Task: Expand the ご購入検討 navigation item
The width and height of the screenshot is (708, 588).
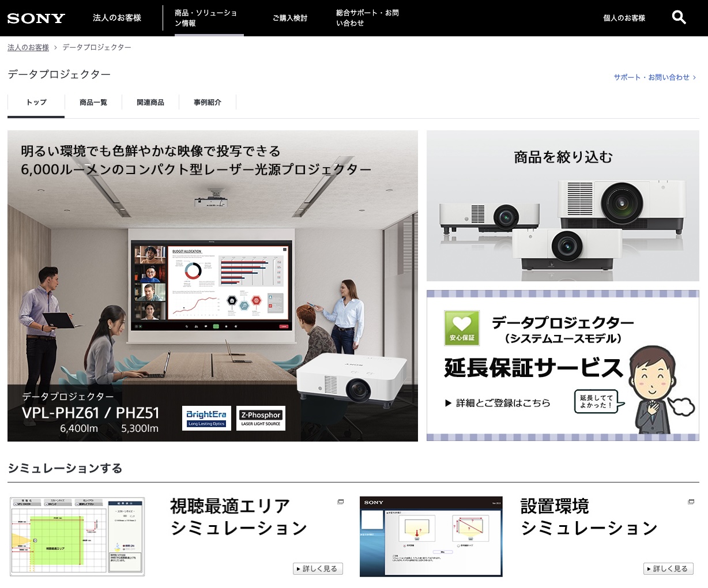Action: point(290,18)
